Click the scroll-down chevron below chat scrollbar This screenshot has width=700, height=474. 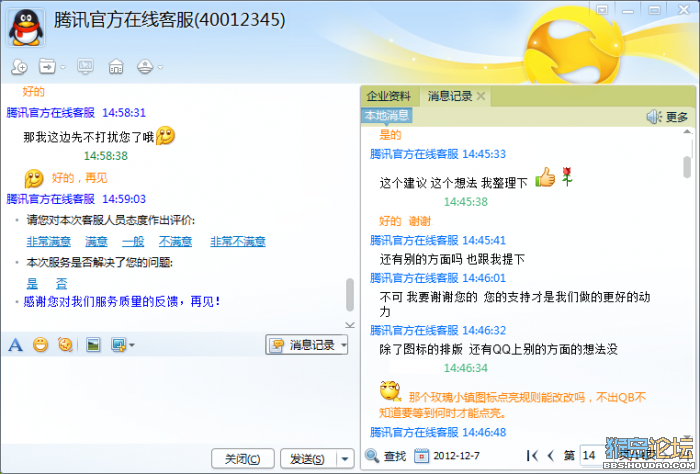[x=350, y=325]
